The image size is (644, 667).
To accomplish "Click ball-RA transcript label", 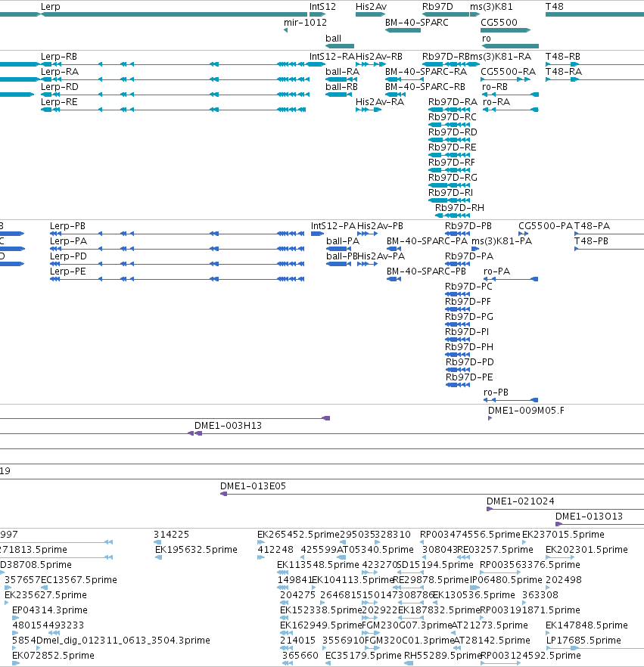I will click(342, 71).
